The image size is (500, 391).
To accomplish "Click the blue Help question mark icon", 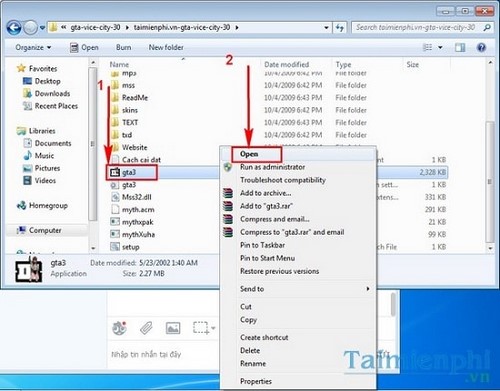I will click(481, 48).
